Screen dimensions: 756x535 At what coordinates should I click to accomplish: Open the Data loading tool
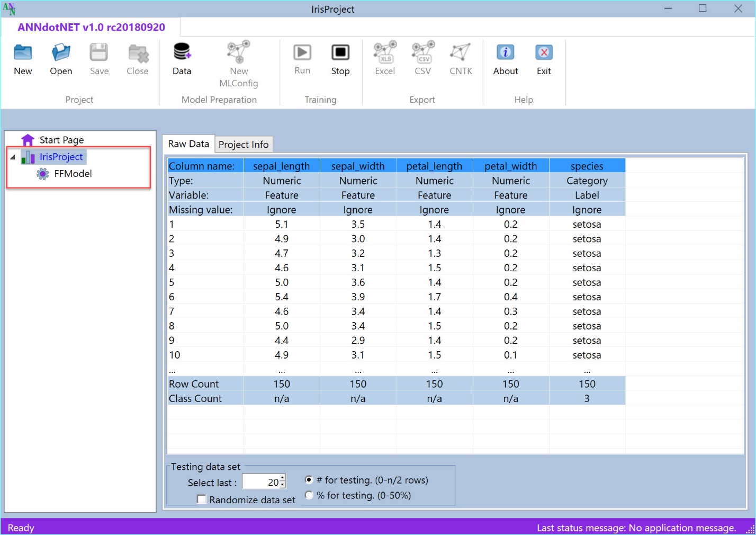(x=182, y=52)
